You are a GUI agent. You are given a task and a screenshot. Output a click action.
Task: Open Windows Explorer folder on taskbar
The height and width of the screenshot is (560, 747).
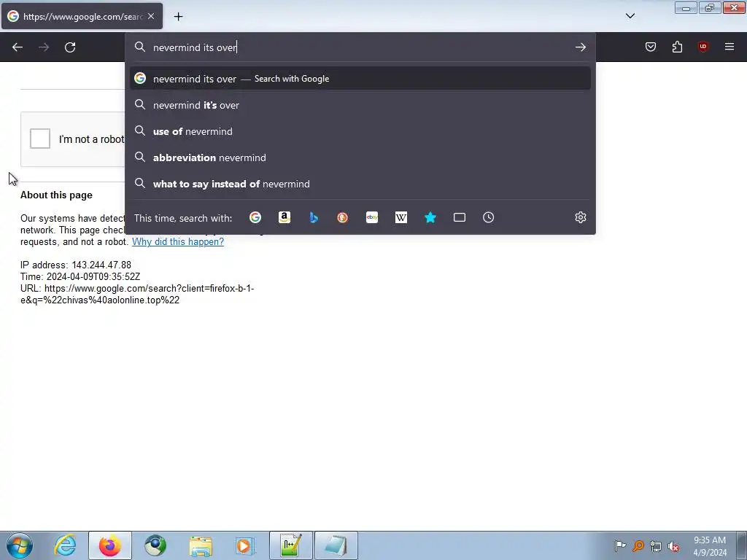tap(201, 545)
